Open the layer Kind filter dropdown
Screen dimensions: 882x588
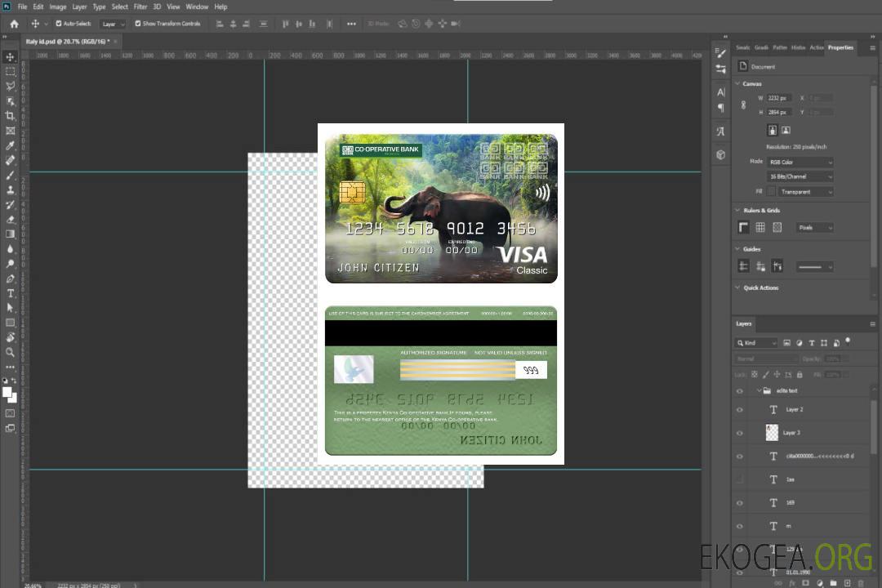(x=756, y=343)
